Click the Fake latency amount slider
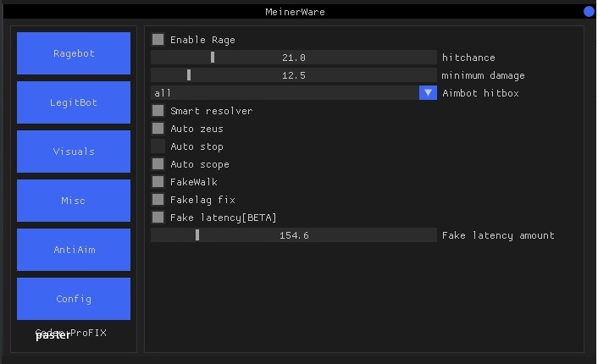598x364 pixels. tap(294, 235)
